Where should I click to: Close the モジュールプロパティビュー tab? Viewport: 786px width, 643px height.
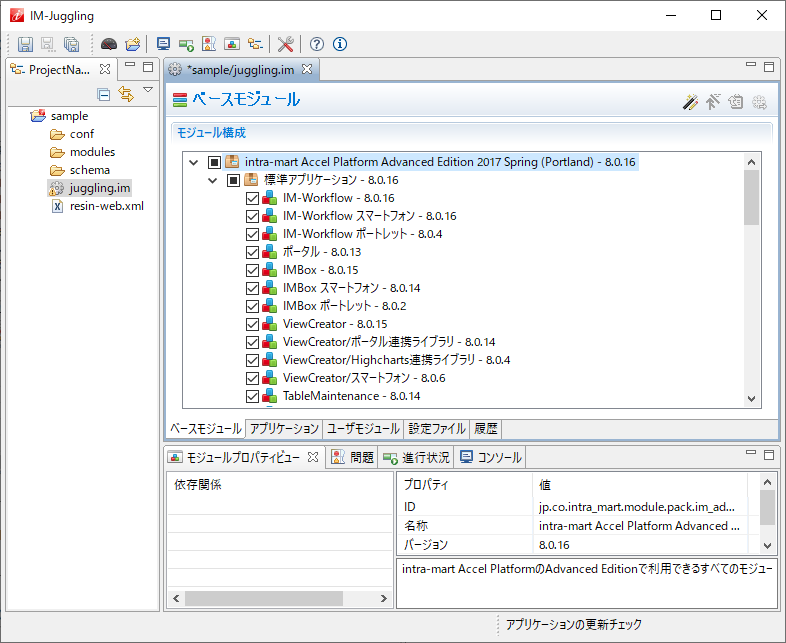313,457
